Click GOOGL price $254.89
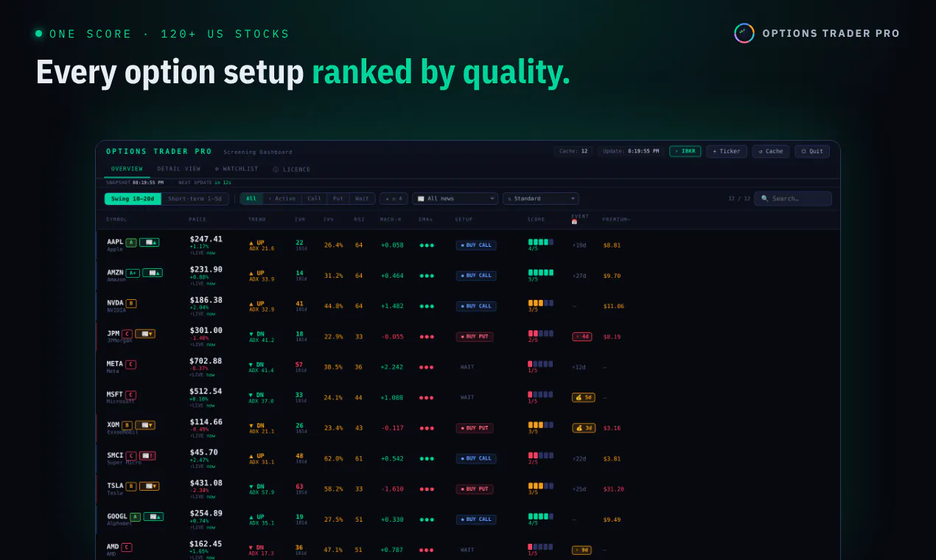This screenshot has width=936, height=560. coord(206,514)
